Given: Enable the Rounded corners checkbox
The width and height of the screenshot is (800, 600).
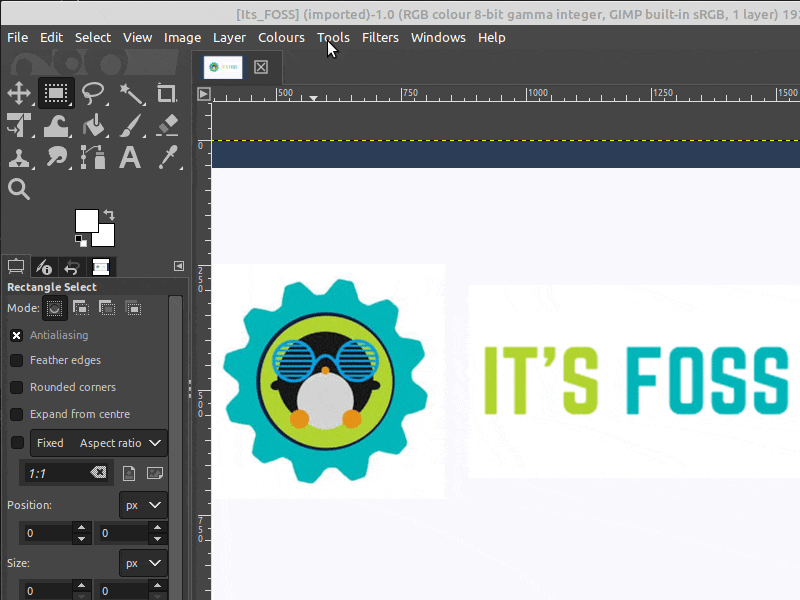Looking at the screenshot, I should (x=17, y=387).
